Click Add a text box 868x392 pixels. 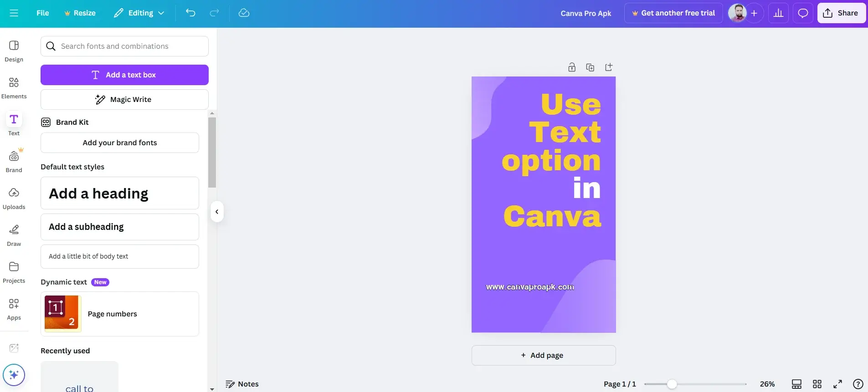[124, 75]
